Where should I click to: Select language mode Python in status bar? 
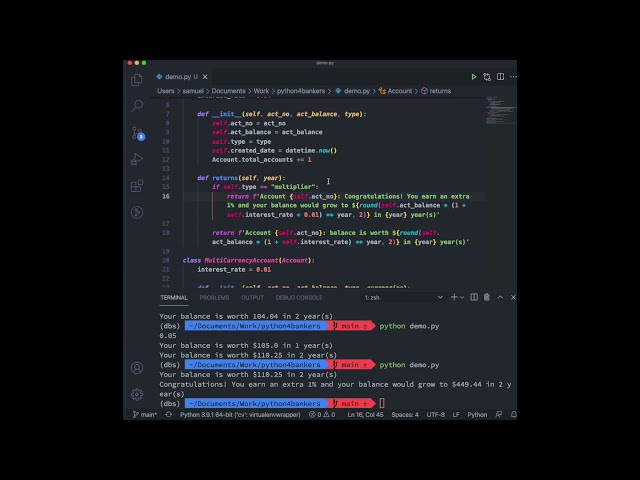coord(477,415)
